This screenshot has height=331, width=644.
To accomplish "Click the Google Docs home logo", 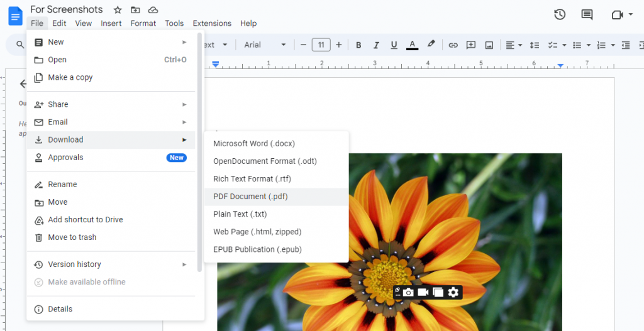I will pyautogui.click(x=16, y=16).
